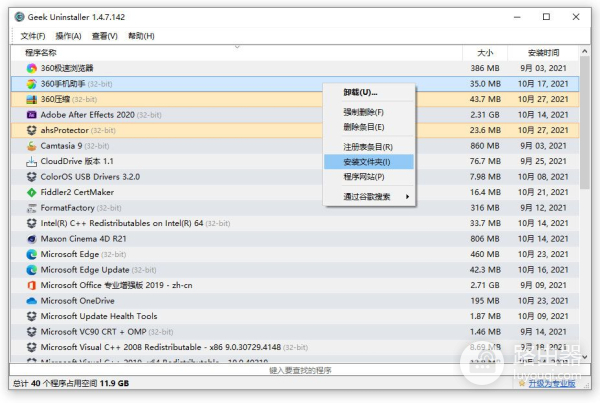
Task: Click the 316 MB size cell
Action: tap(485, 208)
